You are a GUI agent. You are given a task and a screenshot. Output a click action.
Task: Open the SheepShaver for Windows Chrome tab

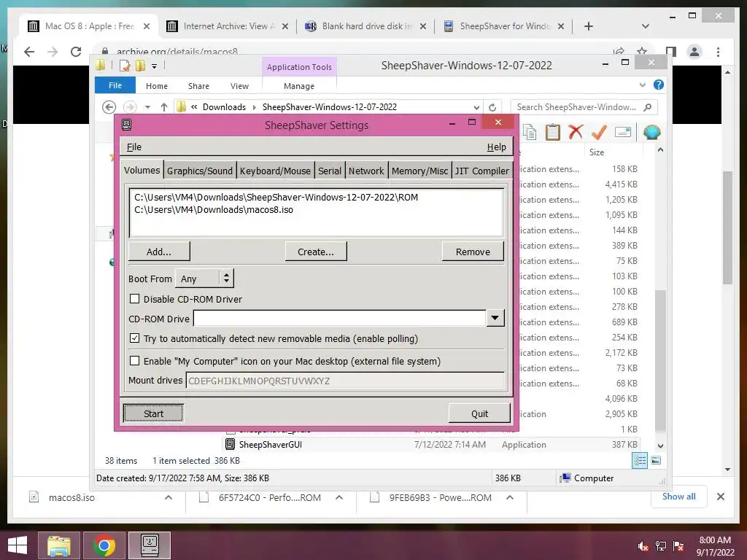point(504,26)
